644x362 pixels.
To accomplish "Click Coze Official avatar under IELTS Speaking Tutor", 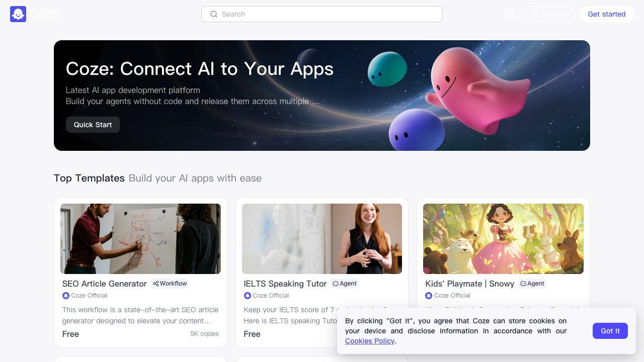I will pyautogui.click(x=247, y=296).
